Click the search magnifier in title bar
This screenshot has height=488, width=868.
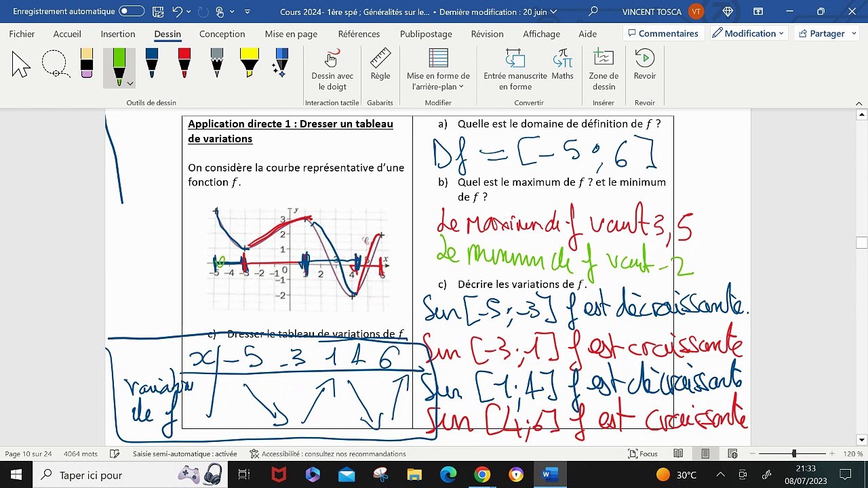point(593,12)
